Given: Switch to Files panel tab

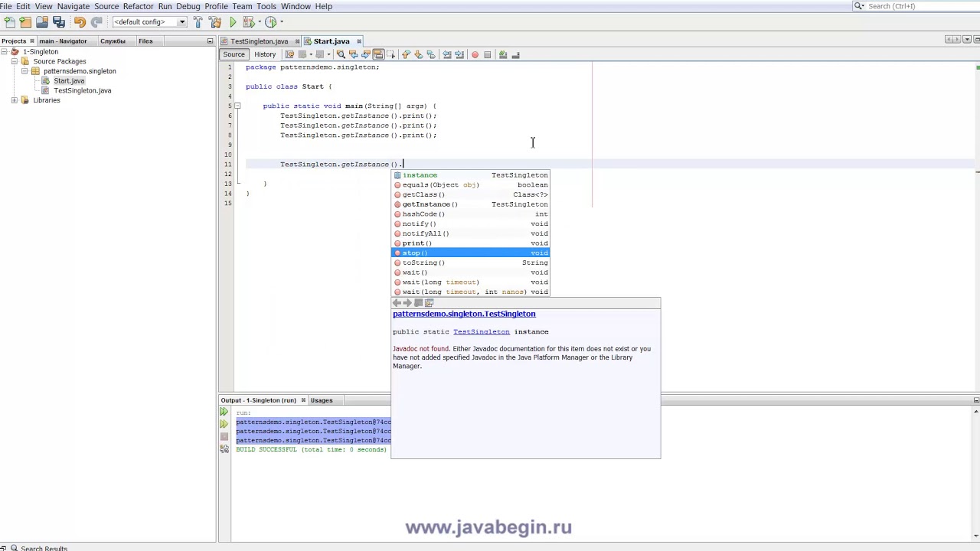Looking at the screenshot, I should [145, 41].
